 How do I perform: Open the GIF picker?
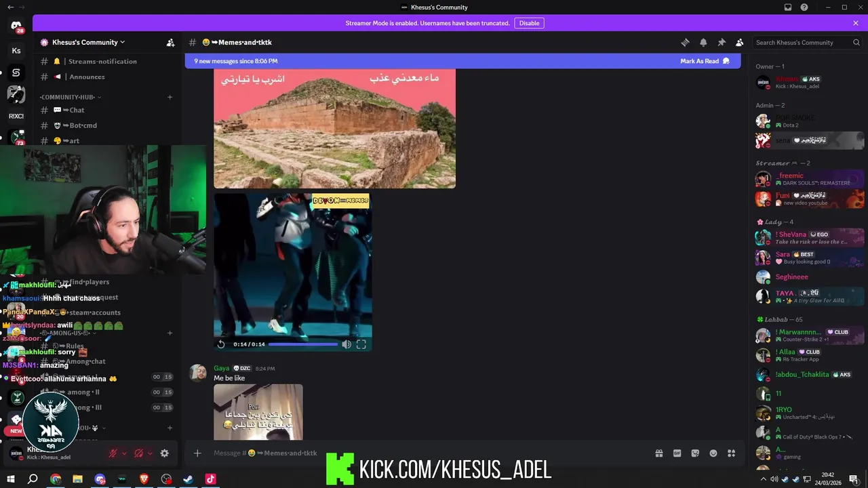click(677, 453)
